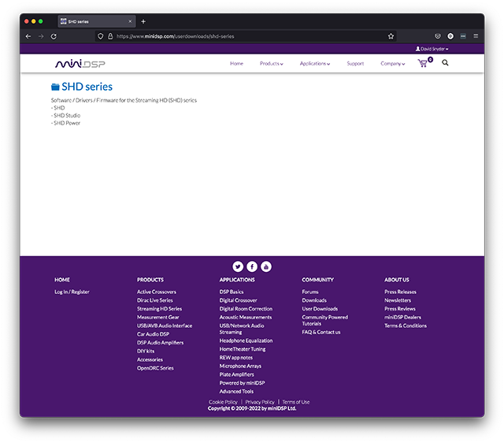Open Measurement Gear footer link
Image resolution: width=504 pixels, height=443 pixels.
(x=158, y=317)
